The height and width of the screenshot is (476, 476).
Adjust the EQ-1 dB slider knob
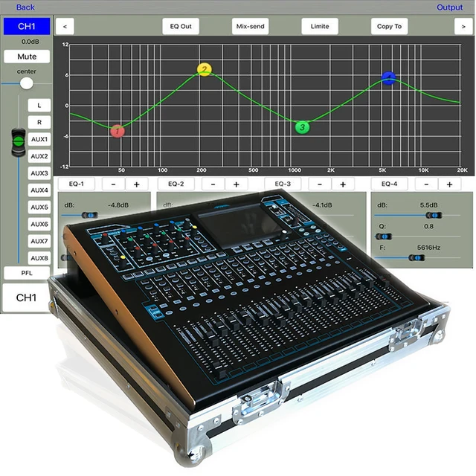coord(90,215)
